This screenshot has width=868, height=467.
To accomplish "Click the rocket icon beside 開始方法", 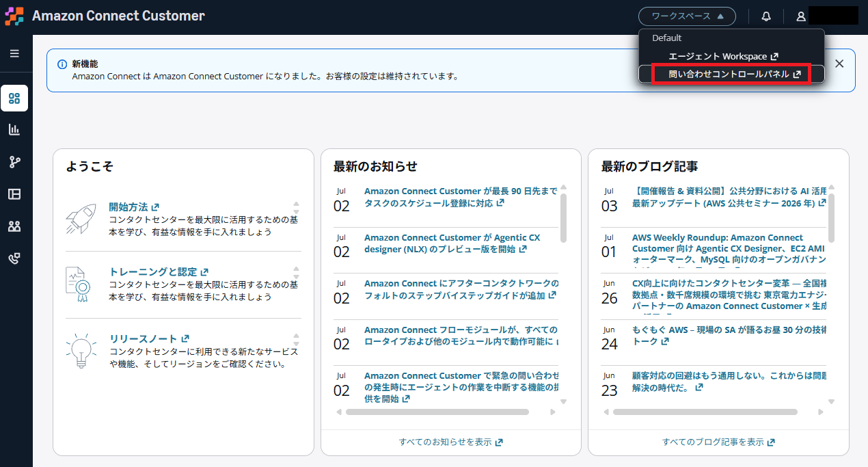I will [81, 217].
